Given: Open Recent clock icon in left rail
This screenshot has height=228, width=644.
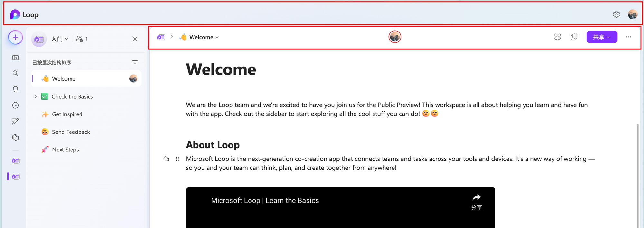Looking at the screenshot, I should click(x=15, y=105).
